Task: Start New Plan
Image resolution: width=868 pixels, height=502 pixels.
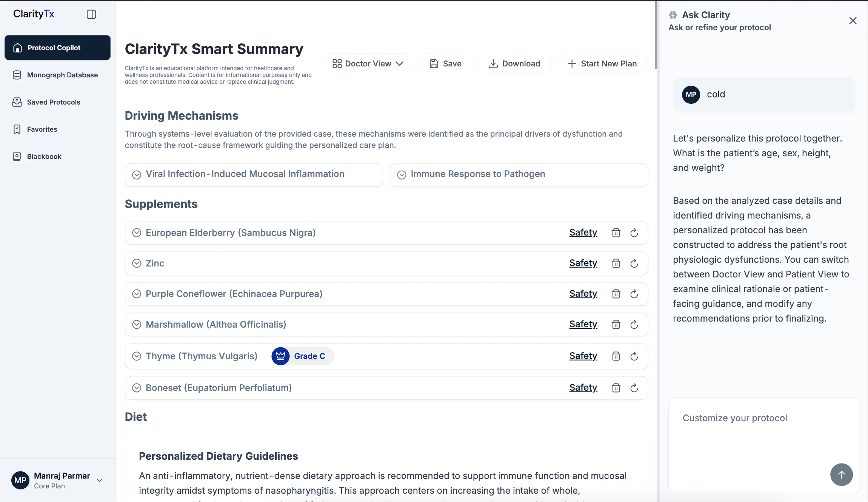Action: click(602, 63)
